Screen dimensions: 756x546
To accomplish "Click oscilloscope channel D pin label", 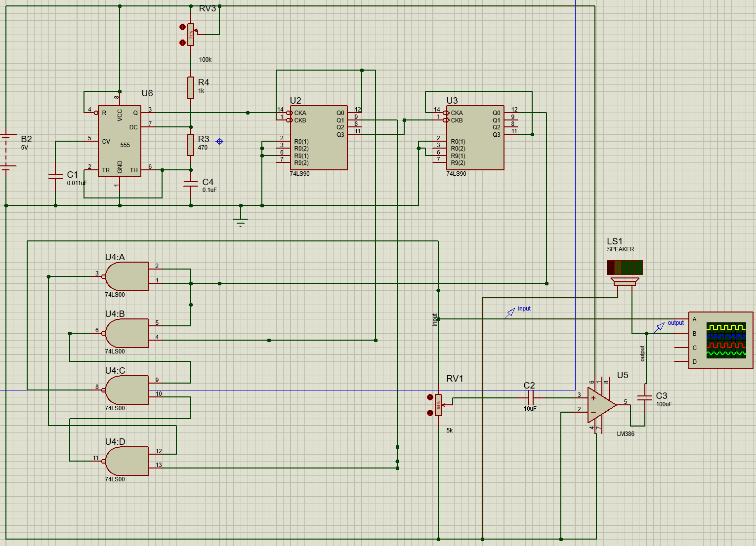I will click(x=694, y=362).
